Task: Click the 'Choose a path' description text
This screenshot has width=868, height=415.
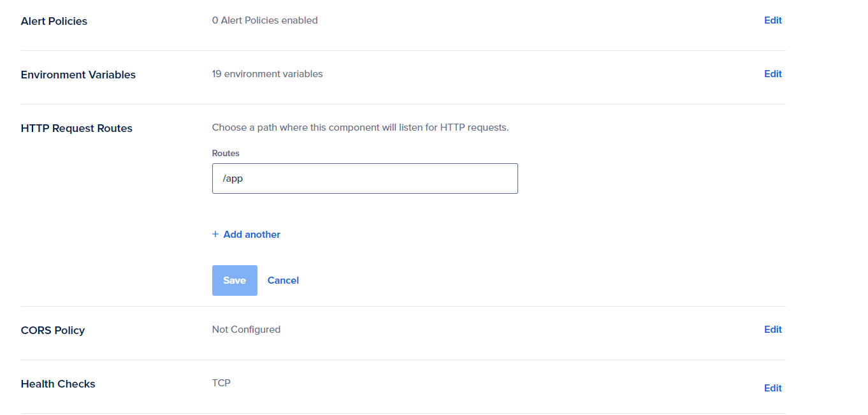Action: pos(360,127)
